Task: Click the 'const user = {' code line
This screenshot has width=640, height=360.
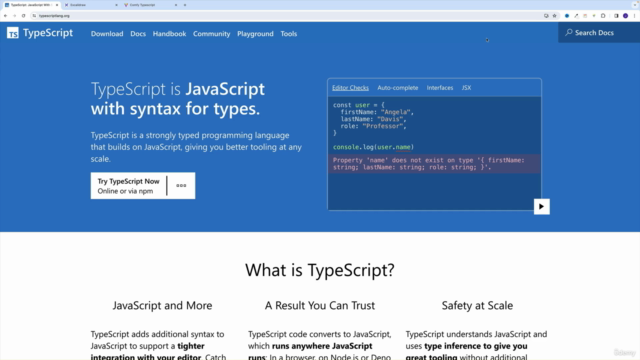Action: point(359,105)
